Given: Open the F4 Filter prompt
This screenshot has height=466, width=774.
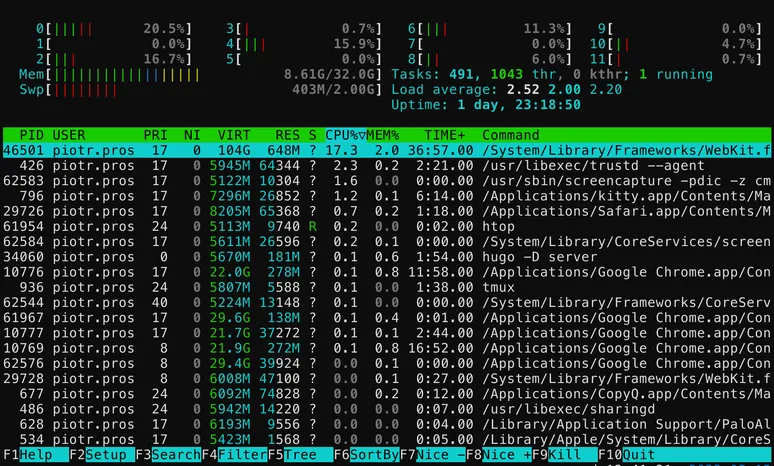Looking at the screenshot, I should (234, 455).
